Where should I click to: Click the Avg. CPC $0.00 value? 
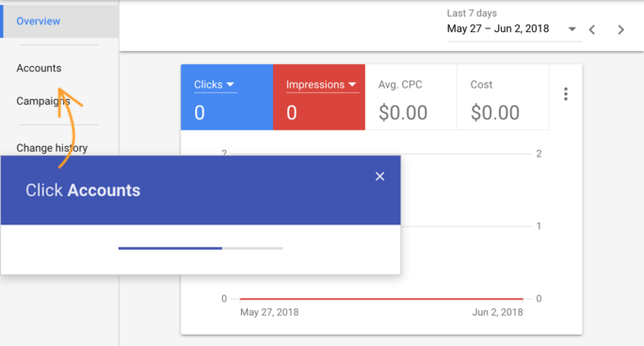(x=403, y=113)
